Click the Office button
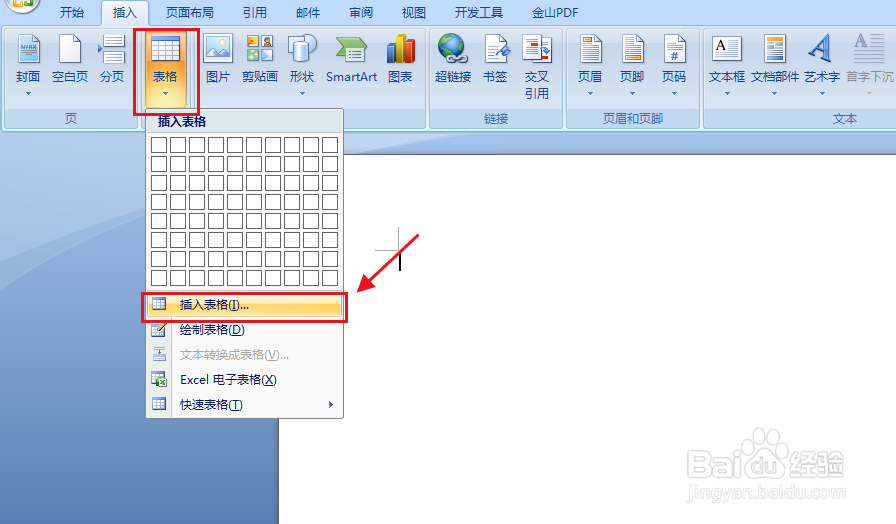The width and height of the screenshot is (896, 524). (21, 5)
